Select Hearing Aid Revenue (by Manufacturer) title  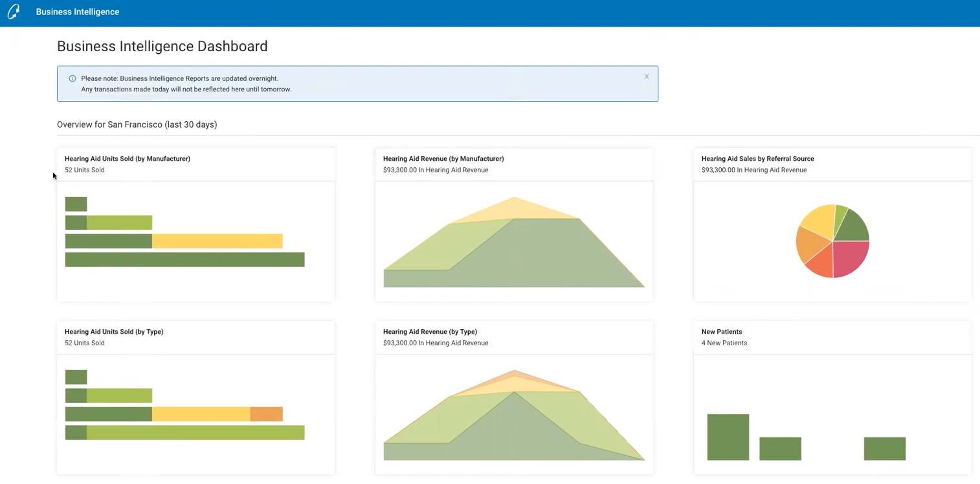coord(443,159)
